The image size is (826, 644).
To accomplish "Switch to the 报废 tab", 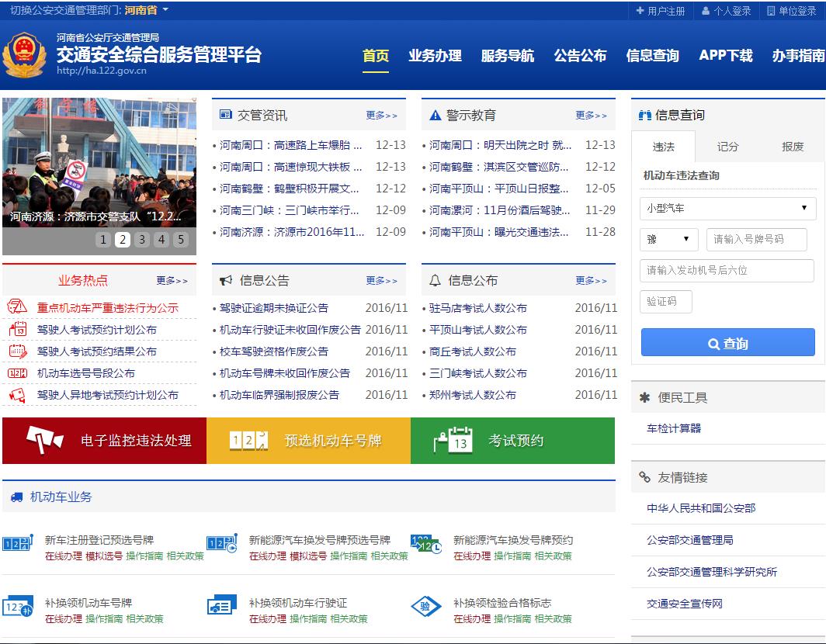I will click(x=793, y=147).
